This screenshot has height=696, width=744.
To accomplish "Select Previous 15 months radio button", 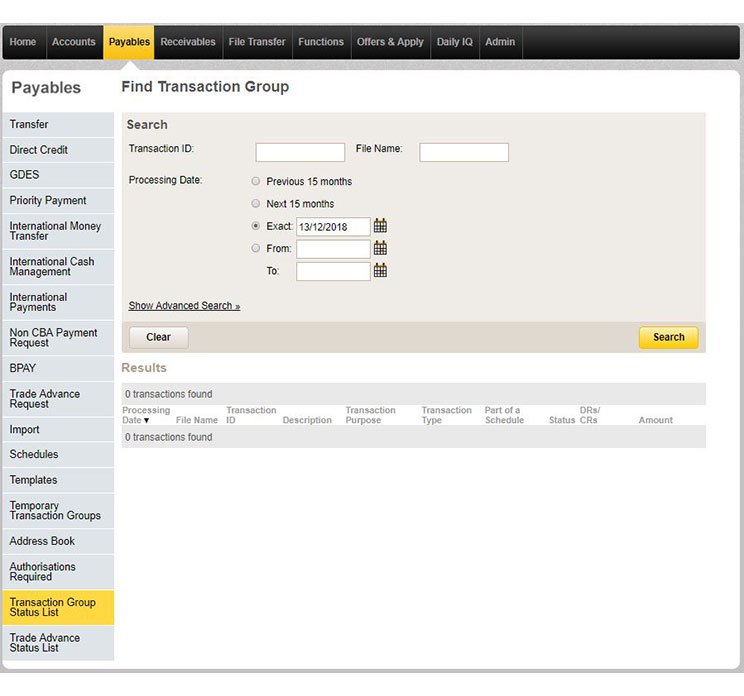I will (256, 181).
